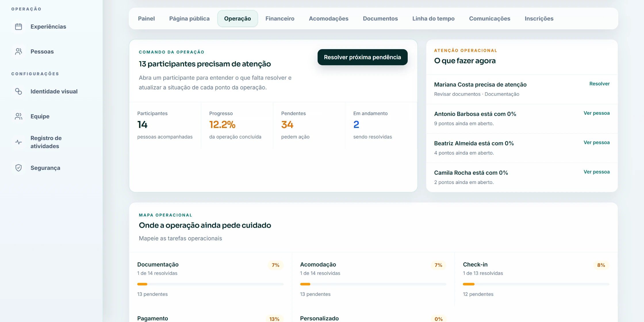
Task: Click '12 pendentes' under Check-in
Action: pyautogui.click(x=478, y=294)
